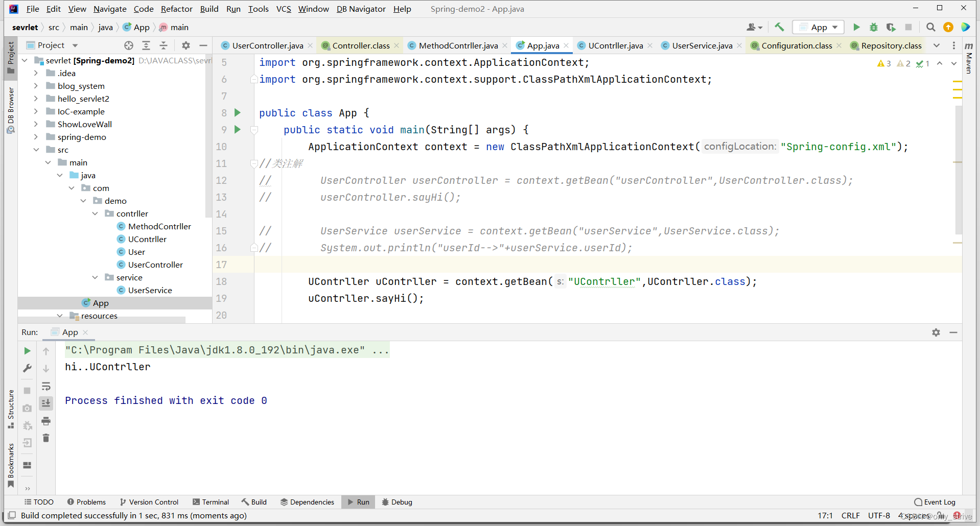Click the Build project hammer icon
The width and height of the screenshot is (980, 526).
pos(779,27)
